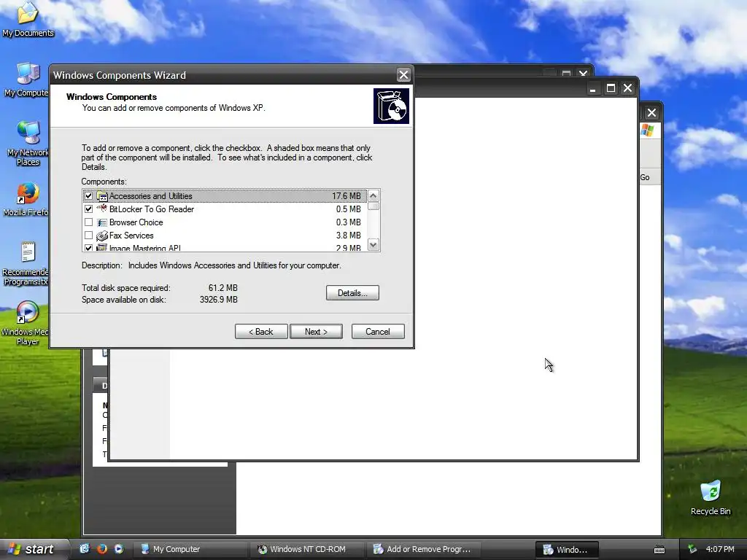Uncheck Accessories and Utilities checkbox
The height and width of the screenshot is (560, 747).
click(x=88, y=195)
